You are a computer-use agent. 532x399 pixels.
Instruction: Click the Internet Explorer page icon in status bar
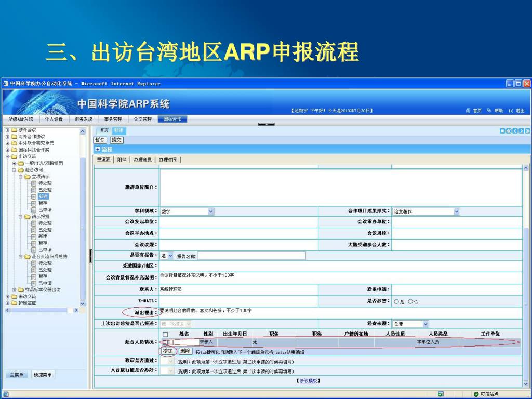(x=6, y=394)
